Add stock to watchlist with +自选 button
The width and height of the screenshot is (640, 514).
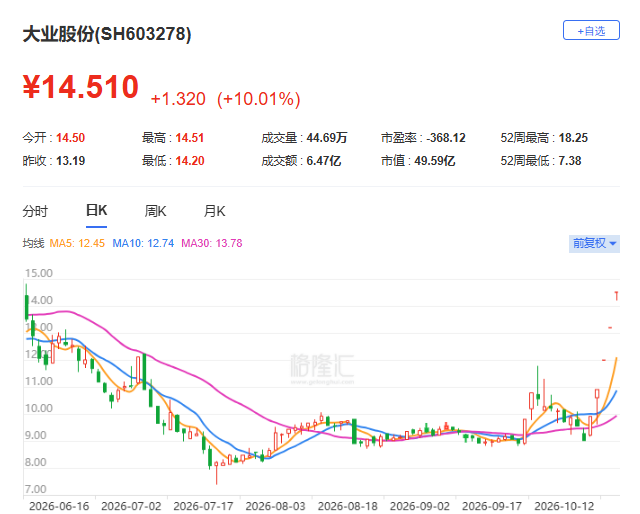[591, 30]
